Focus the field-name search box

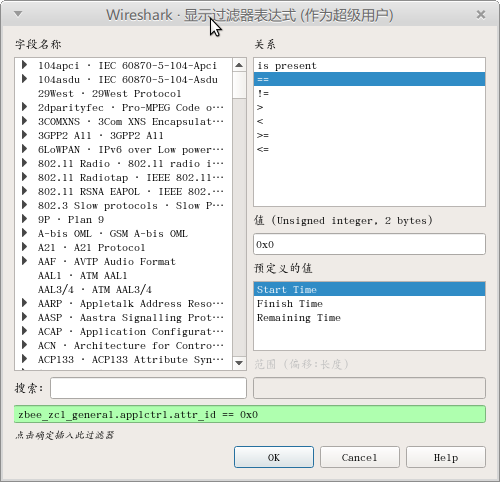tap(148, 388)
